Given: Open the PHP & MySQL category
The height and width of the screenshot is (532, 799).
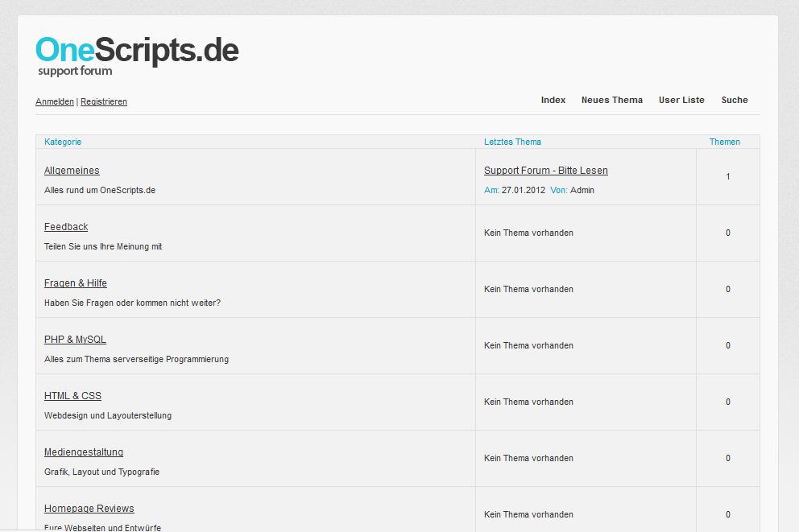Looking at the screenshot, I should (75, 339).
